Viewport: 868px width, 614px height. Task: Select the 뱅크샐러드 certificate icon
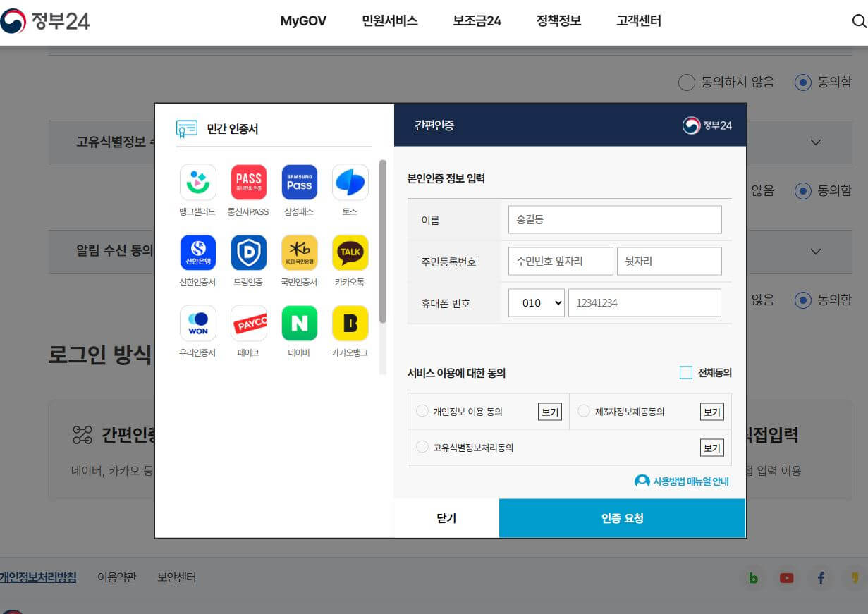click(x=198, y=183)
